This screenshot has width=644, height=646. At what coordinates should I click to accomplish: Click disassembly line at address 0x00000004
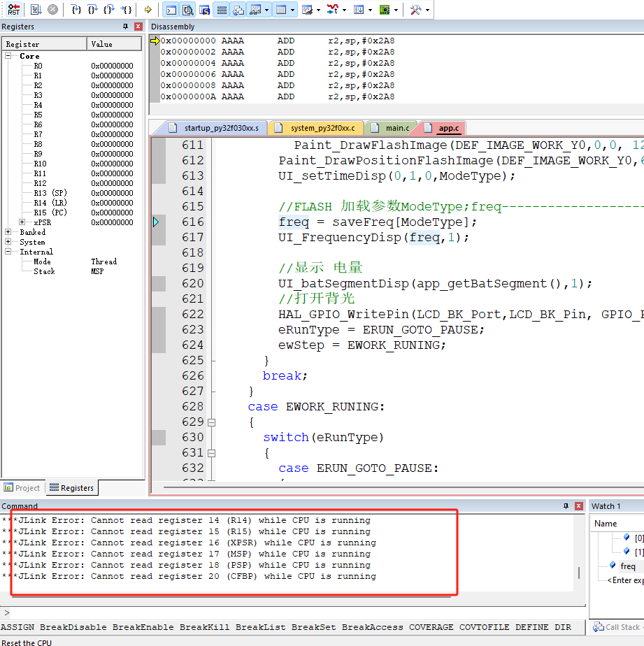278,63
